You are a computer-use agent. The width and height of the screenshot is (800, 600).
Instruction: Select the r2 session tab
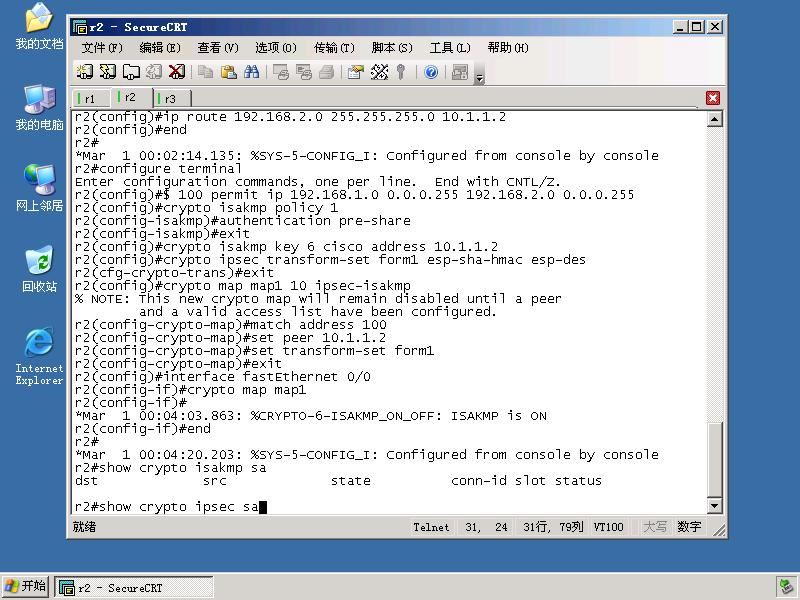click(x=131, y=97)
